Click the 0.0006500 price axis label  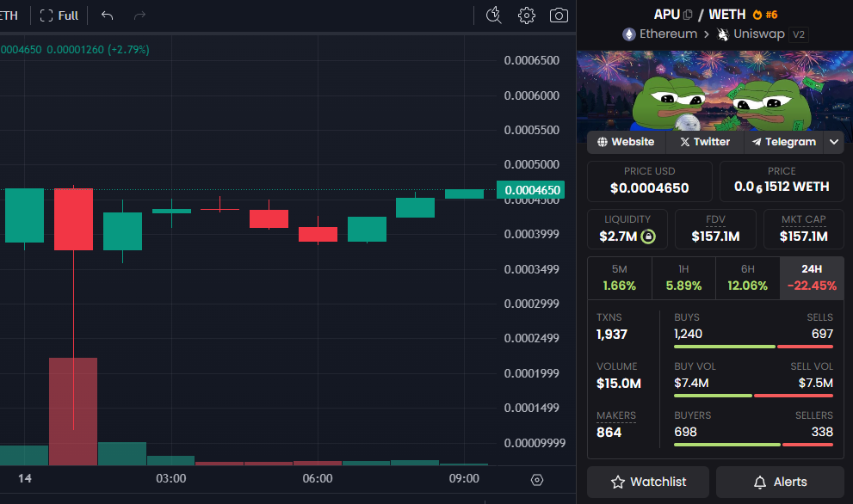pos(531,60)
